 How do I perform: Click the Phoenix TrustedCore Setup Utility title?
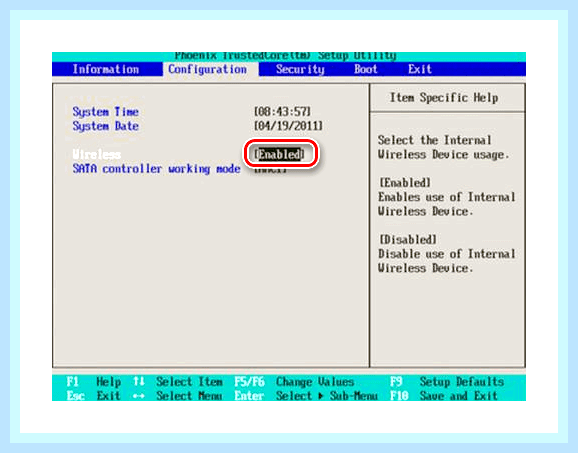pyautogui.click(x=285, y=56)
